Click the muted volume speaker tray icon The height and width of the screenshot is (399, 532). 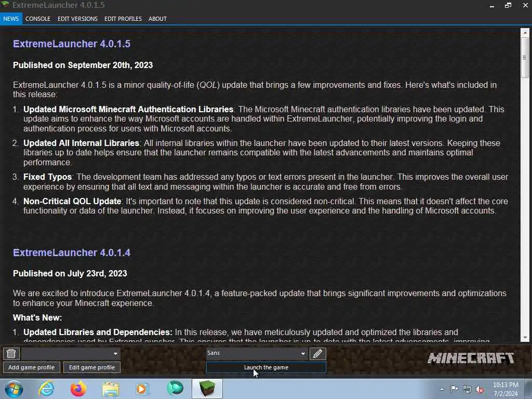(x=480, y=390)
